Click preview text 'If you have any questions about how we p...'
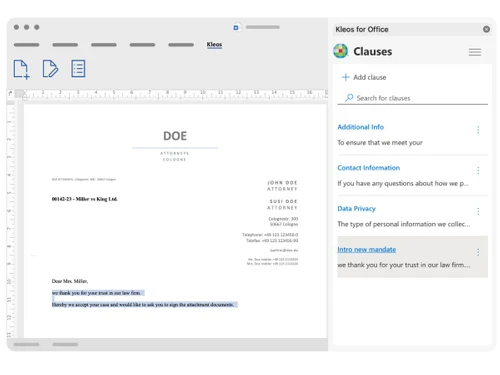Viewport: 500px width, 375px height. tap(403, 183)
